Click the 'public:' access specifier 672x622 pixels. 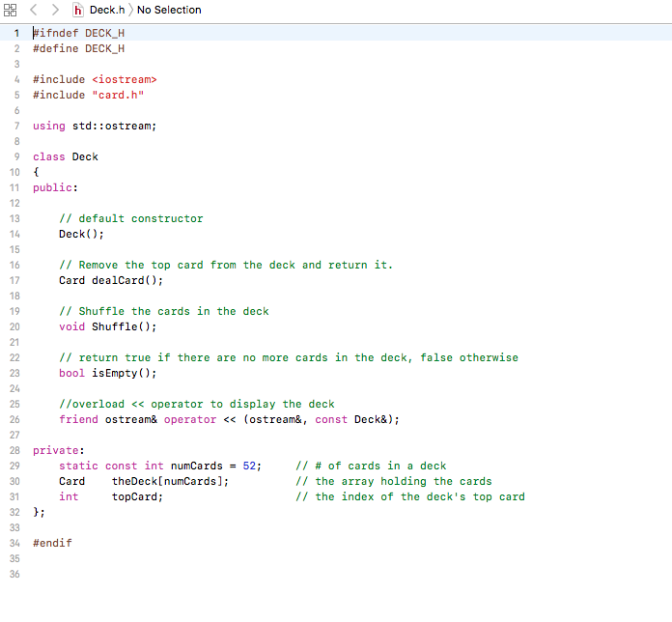click(55, 187)
